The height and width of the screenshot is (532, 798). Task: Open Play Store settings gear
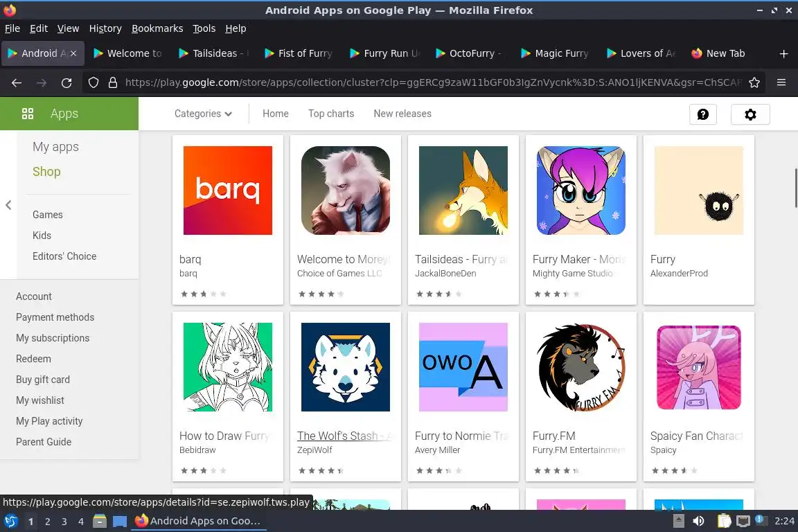(750, 114)
